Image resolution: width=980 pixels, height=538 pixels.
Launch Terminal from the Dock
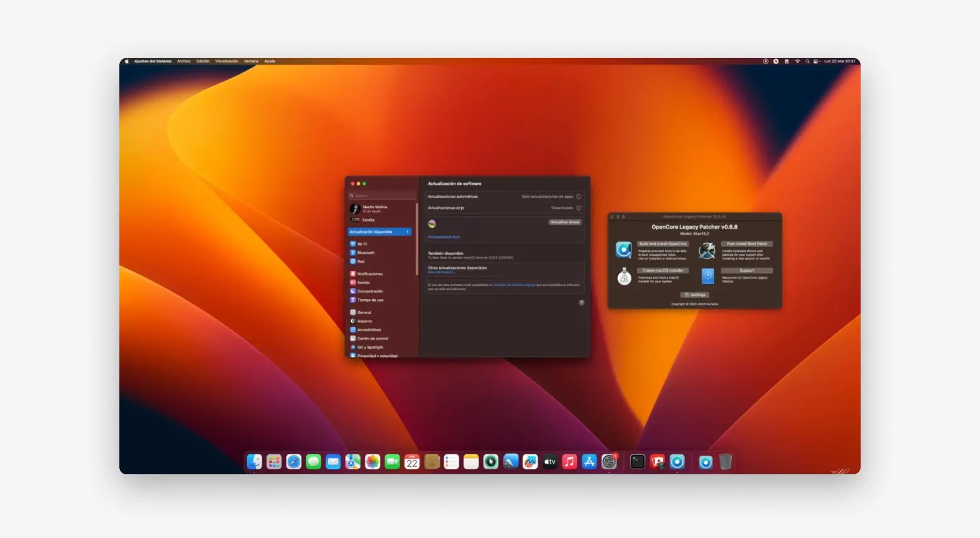tap(638, 462)
